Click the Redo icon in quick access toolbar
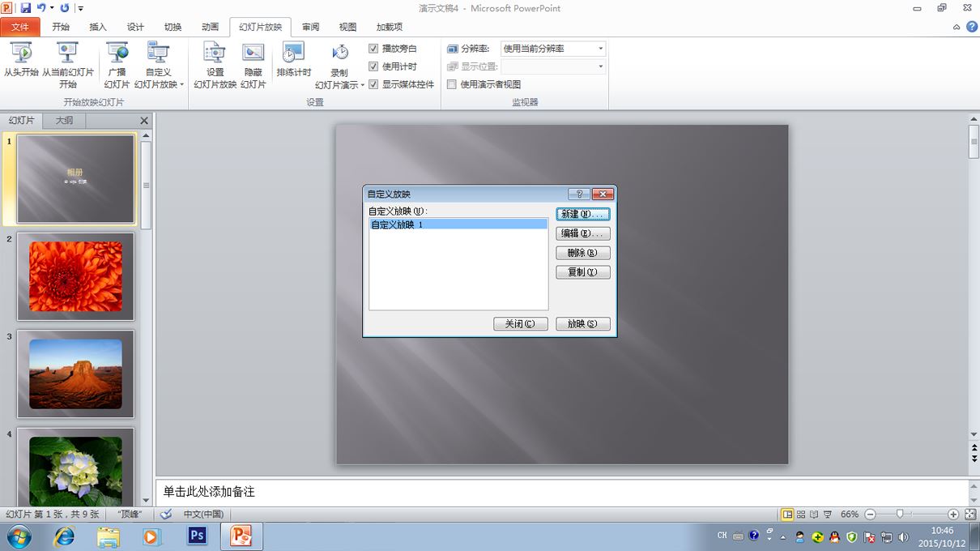 click(x=65, y=8)
